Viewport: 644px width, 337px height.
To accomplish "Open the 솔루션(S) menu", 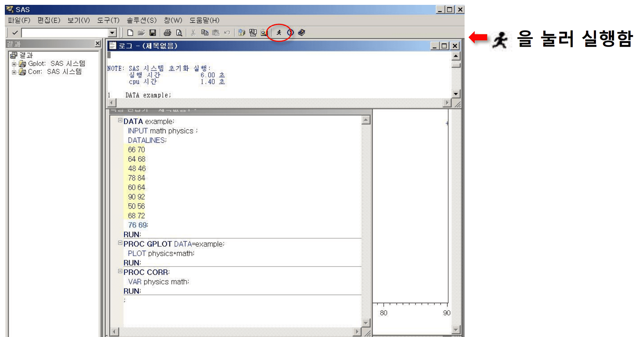I will pyautogui.click(x=141, y=20).
